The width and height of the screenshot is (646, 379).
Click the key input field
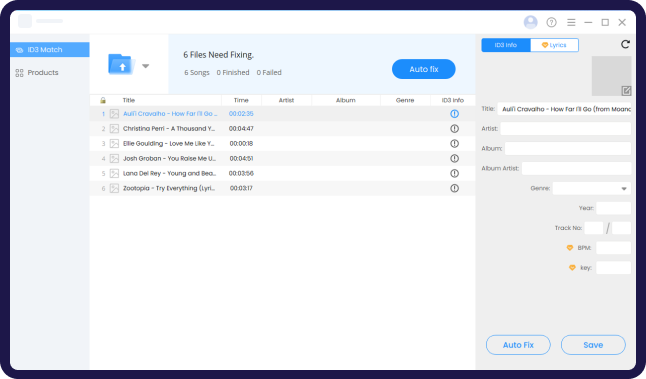[613, 268]
